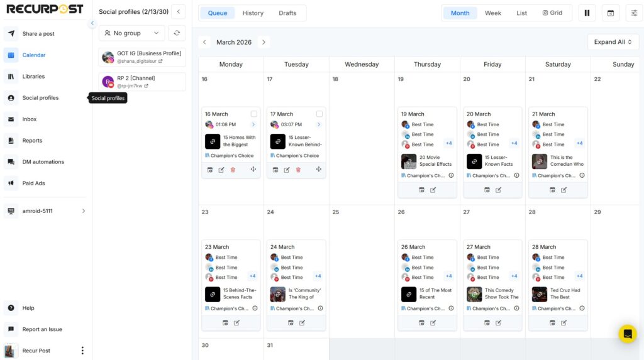The width and height of the screenshot is (644, 360).
Task: Click Report an Issue
Action: click(42, 329)
